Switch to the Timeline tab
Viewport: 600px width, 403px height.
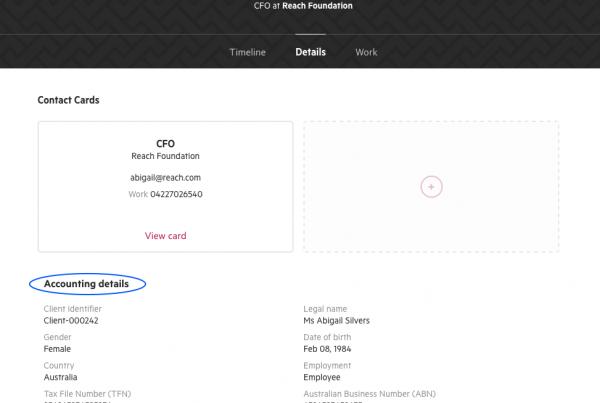(x=248, y=52)
